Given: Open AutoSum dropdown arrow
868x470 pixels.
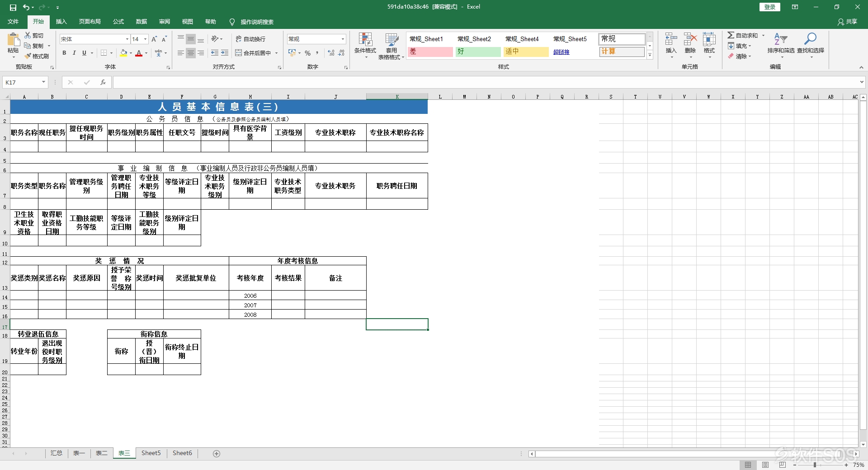Looking at the screenshot, I should click(763, 35).
